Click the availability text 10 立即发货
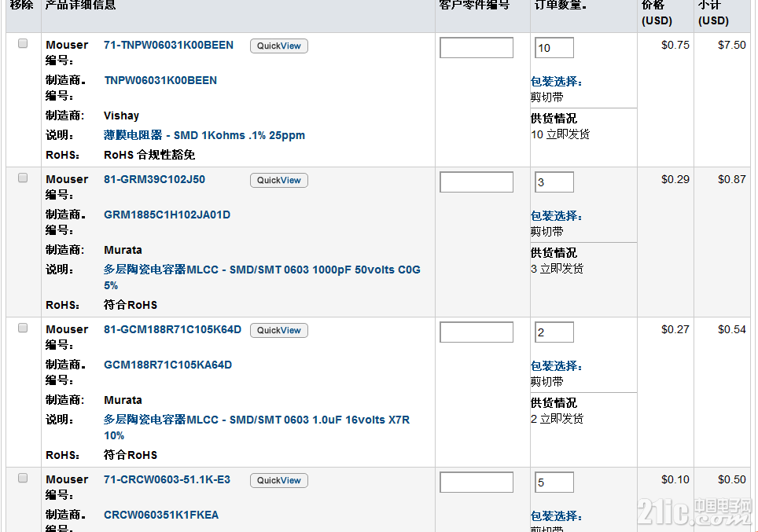The width and height of the screenshot is (758, 532). 561,134
